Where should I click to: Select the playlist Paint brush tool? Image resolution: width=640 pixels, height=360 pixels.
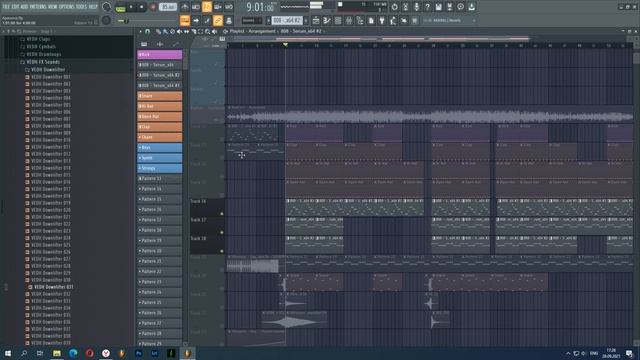tap(165, 31)
